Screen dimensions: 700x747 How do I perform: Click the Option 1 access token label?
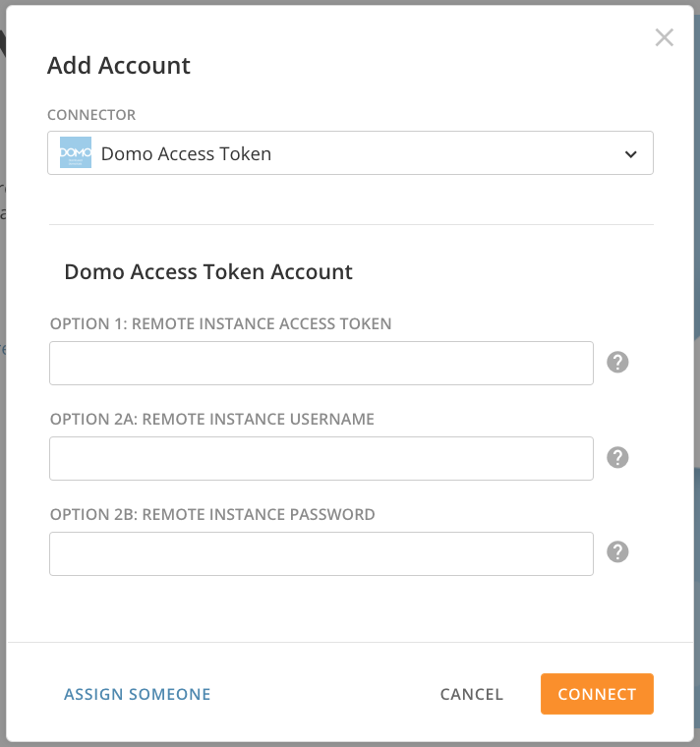221,323
